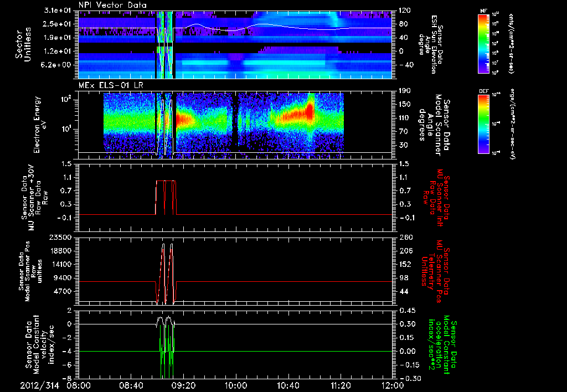Image resolution: width=567 pixels, height=392 pixels.
Task: Click the 08:00 time axis label
Action: [x=79, y=385]
